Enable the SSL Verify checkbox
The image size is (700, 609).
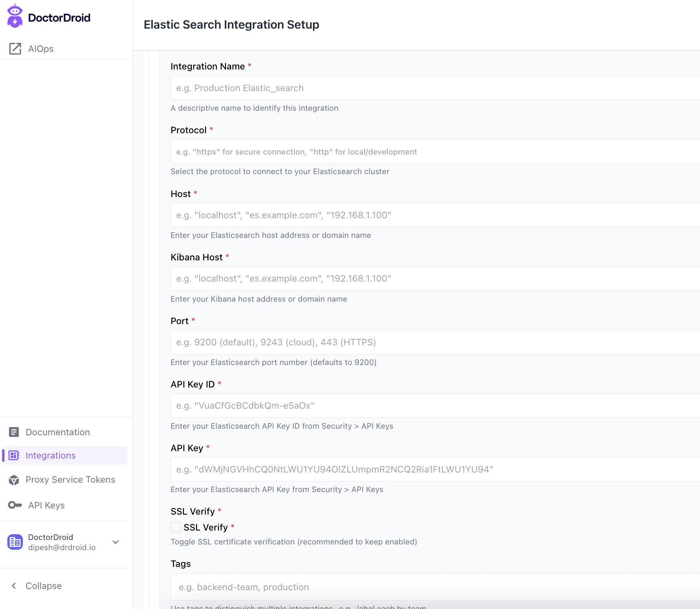[x=176, y=527]
